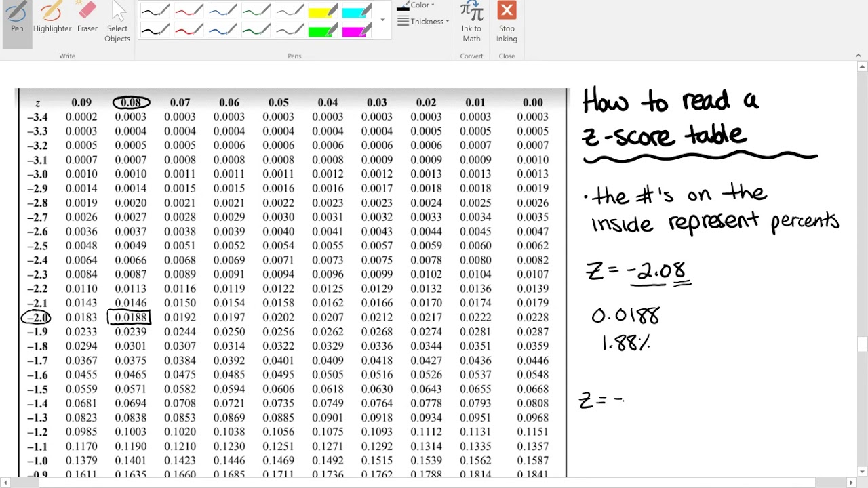Screen dimensions: 868x488
Task: Click the horizontal scrollbar right arrow
Action: [x=852, y=483]
